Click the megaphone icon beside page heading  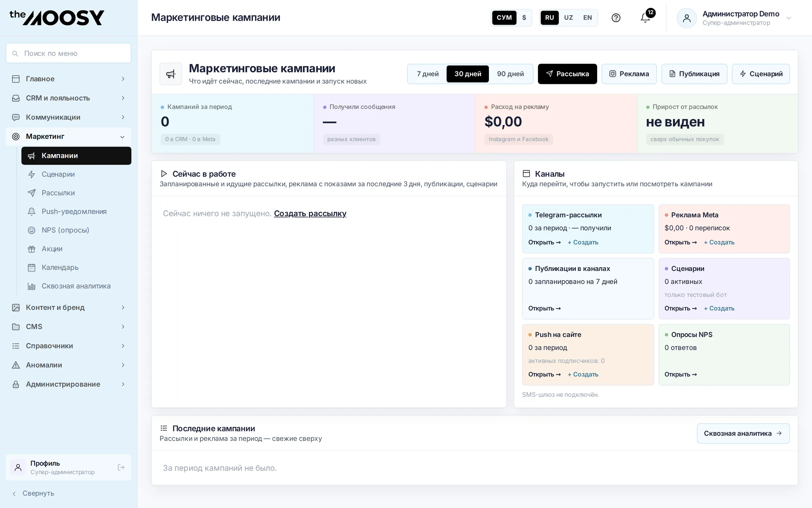pyautogui.click(x=171, y=74)
